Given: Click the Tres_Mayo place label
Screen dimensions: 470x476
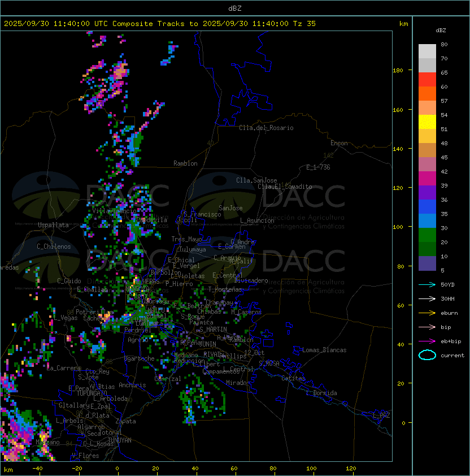Looking at the screenshot, I should pos(186,239).
